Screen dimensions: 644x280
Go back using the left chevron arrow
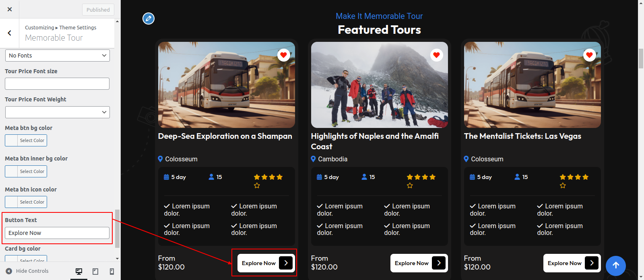pos(10,33)
